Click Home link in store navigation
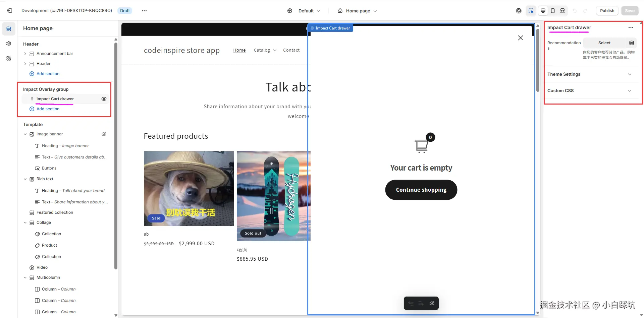 [x=239, y=50]
